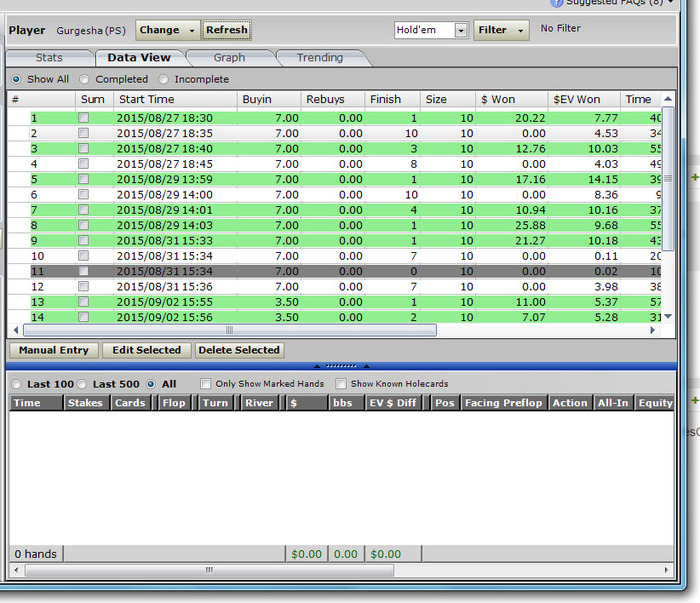
Task: Click the Change player button
Action: pyautogui.click(x=167, y=30)
